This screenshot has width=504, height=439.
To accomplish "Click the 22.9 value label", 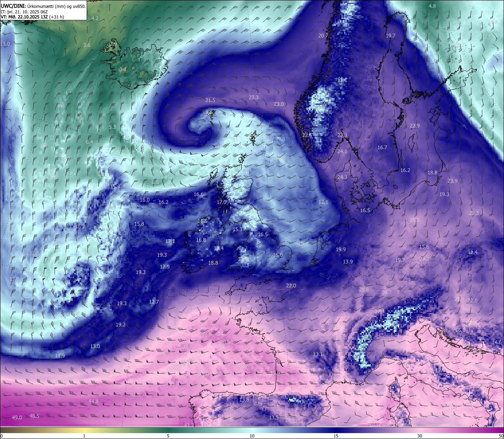I will click(415, 126).
